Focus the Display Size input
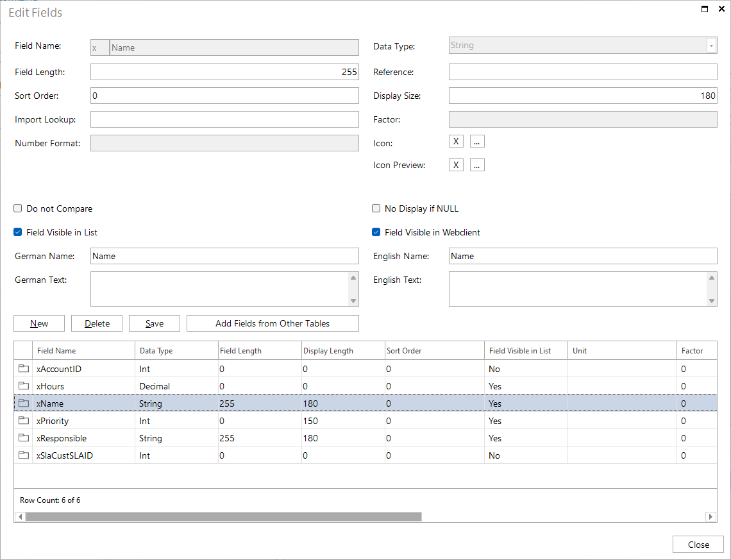 [583, 96]
